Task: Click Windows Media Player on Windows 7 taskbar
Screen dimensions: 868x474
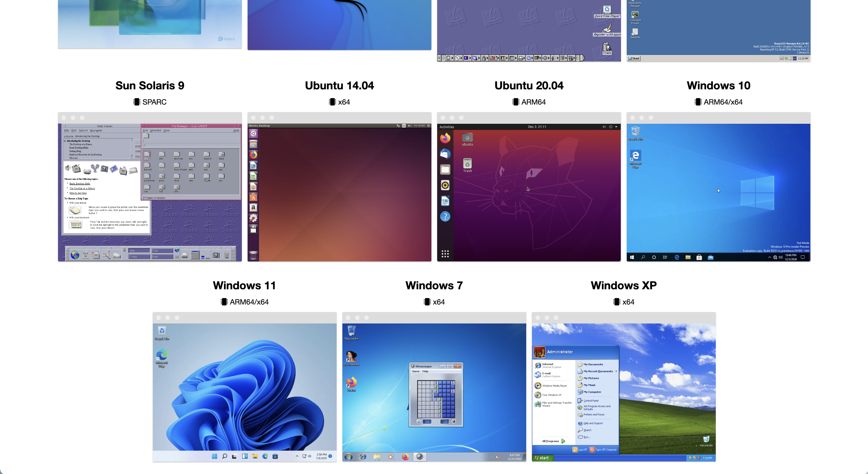Action: [391, 457]
